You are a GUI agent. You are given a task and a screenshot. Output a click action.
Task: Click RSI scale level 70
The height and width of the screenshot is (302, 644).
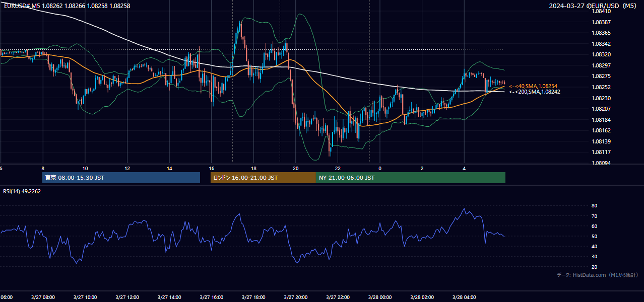tap(594, 216)
